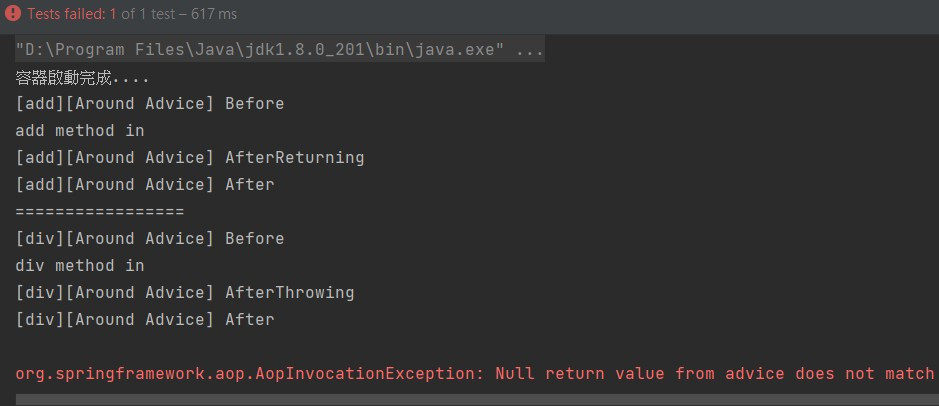Click the "[add][Around Advice] Before" line
The height and width of the screenshot is (406, 939).
[150, 104]
